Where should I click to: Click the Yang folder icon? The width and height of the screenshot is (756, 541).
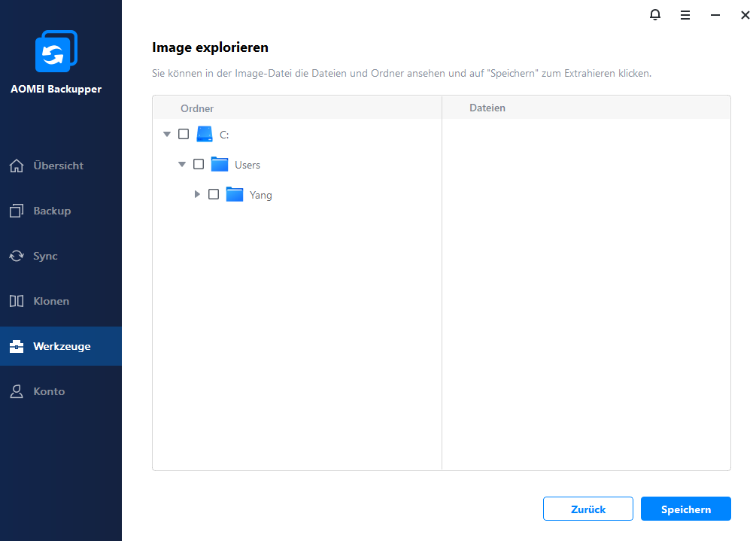(235, 195)
